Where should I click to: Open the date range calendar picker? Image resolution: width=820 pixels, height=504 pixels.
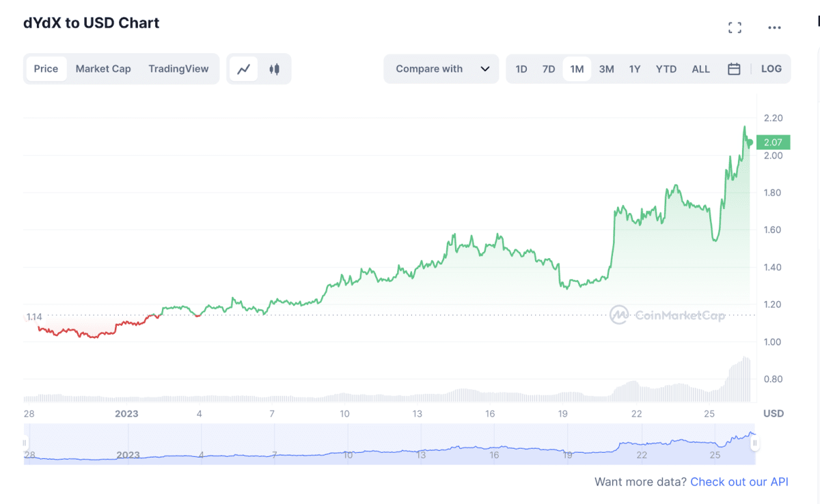point(735,68)
